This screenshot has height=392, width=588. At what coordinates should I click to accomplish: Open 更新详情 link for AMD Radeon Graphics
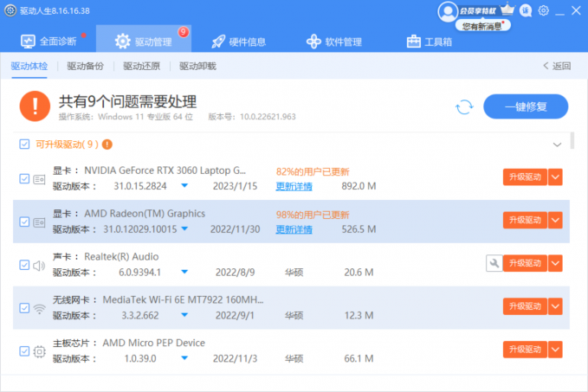294,229
